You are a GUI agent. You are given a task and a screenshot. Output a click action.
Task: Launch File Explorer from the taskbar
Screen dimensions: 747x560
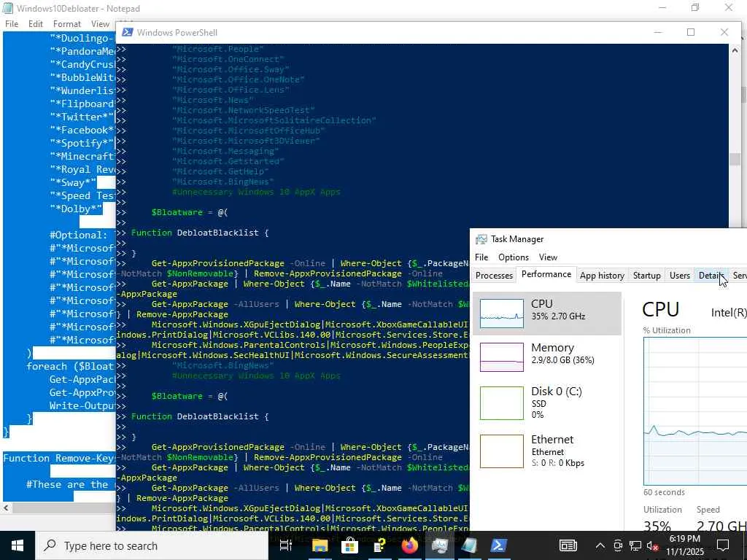pos(320,545)
